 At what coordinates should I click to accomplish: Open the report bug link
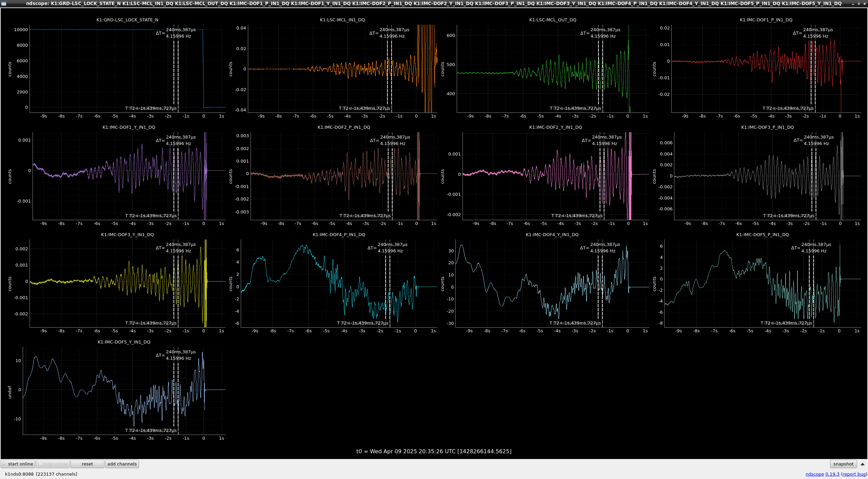[x=854, y=474]
